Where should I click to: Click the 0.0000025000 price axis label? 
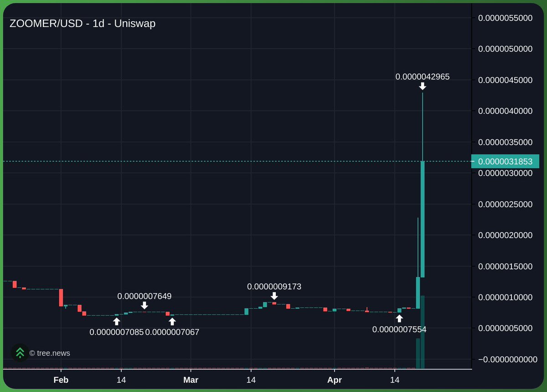point(505,204)
